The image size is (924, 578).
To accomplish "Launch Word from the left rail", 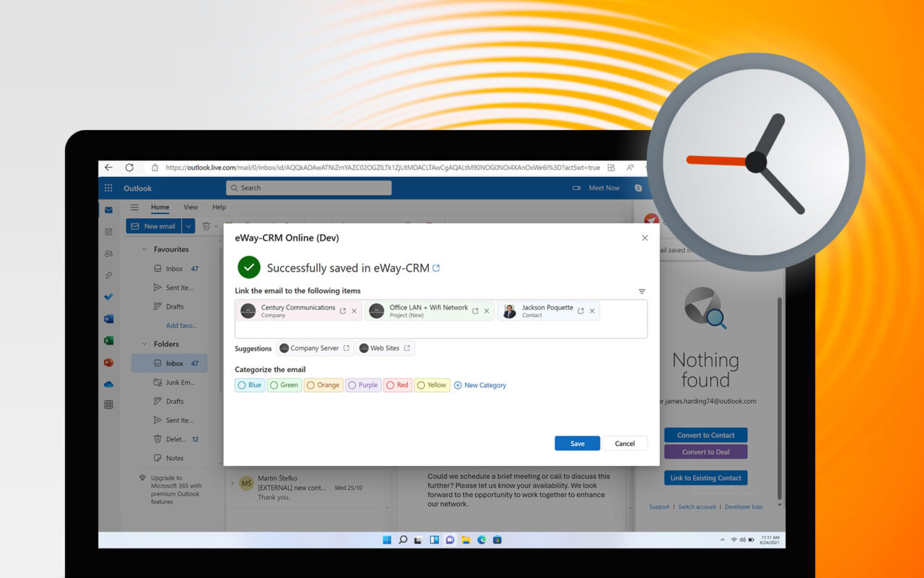I will [108, 319].
